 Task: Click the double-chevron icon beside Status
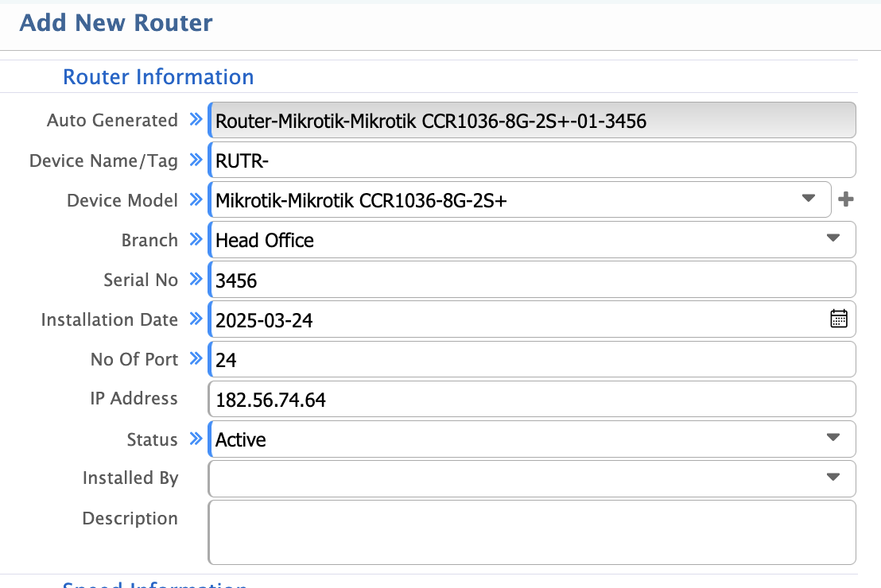tap(195, 439)
